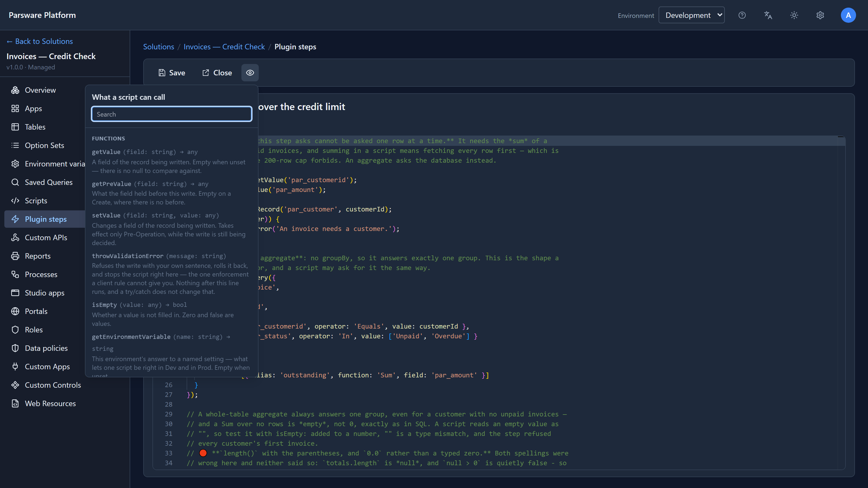Open the language translation icon
Viewport: 868px width, 488px height.
click(768, 15)
